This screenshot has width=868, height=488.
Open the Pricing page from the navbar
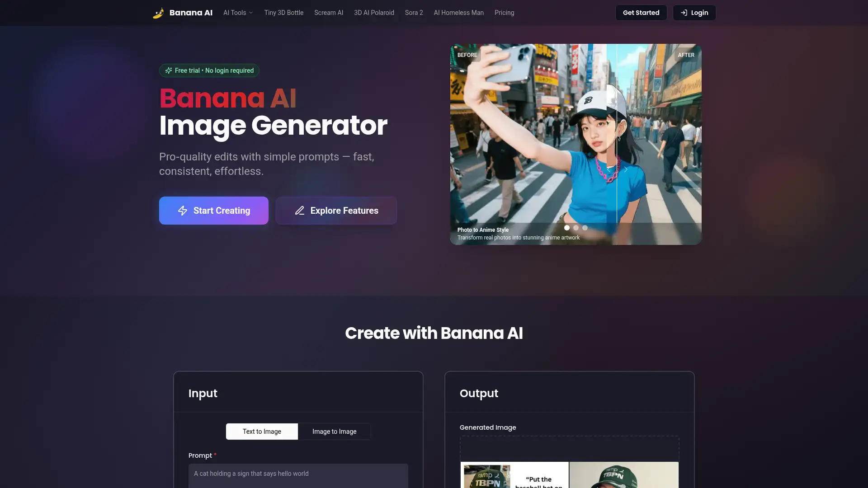click(x=504, y=13)
